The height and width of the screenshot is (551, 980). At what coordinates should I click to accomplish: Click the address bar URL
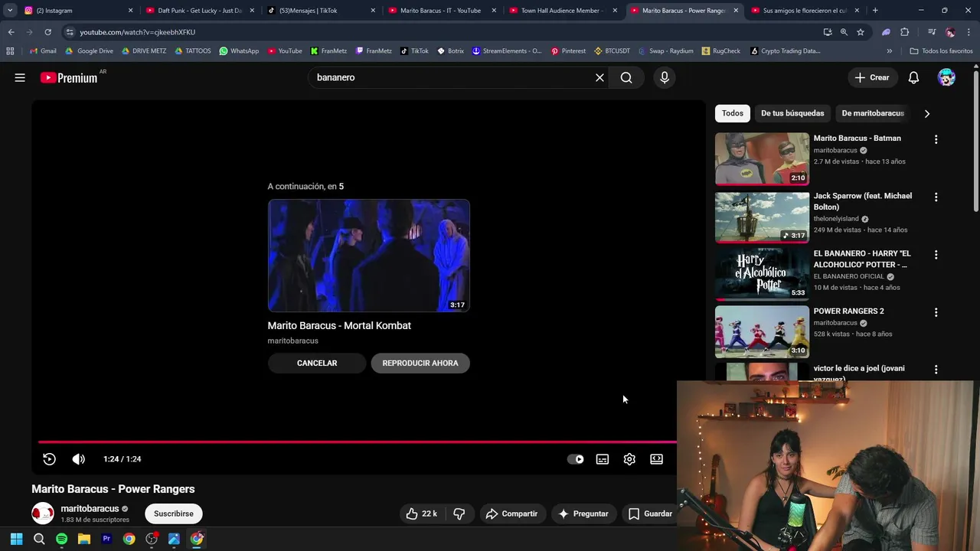tap(137, 32)
